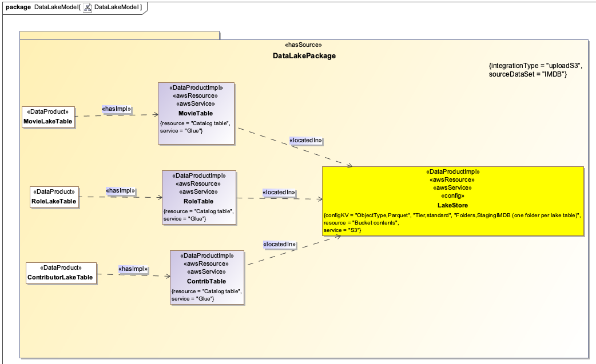This screenshot has height=364, width=596.
Task: Select the «locatedIn» label near RoleTable arrow
Action: pyautogui.click(x=279, y=193)
